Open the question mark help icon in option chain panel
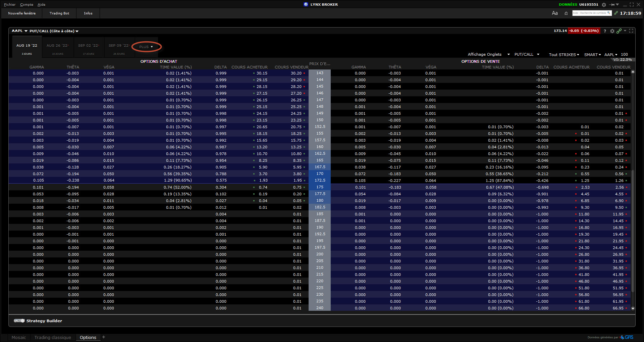 tap(605, 31)
